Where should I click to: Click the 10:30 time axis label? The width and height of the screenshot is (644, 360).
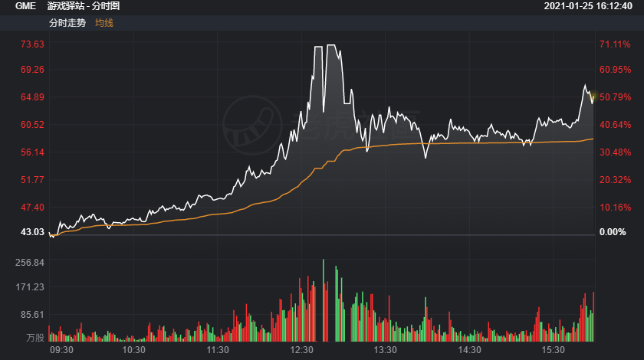(x=134, y=350)
